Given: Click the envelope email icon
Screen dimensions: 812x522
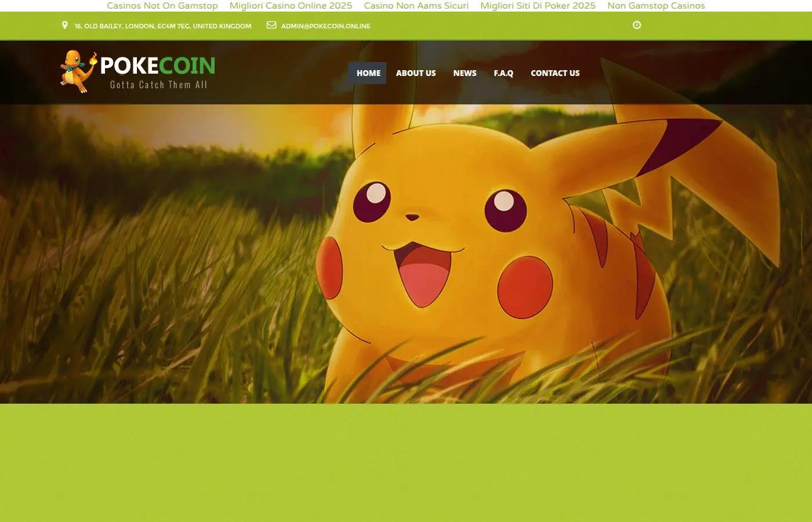Looking at the screenshot, I should pos(271,25).
